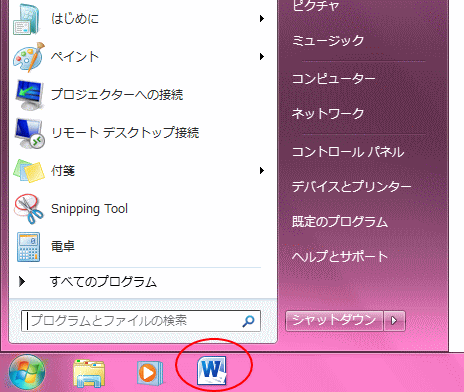Open ヘルプとサポート

tap(340, 256)
